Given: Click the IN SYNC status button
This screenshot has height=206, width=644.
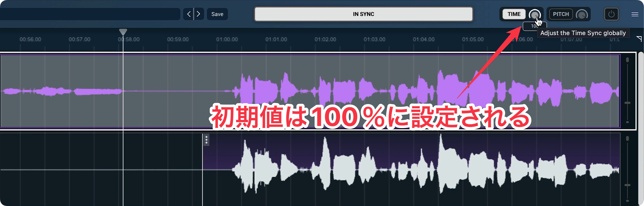Looking at the screenshot, I should click(x=363, y=14).
